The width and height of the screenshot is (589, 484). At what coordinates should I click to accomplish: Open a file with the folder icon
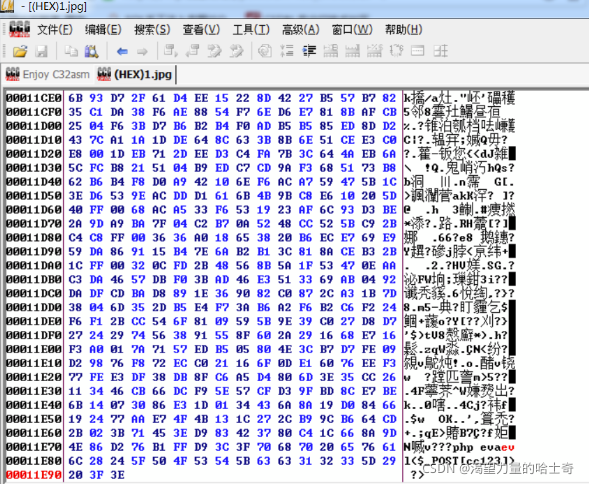(20, 51)
